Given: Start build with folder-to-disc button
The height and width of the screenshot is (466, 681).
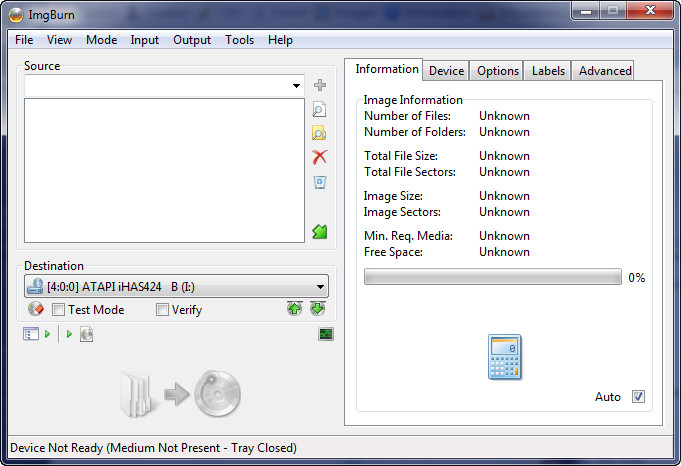Looking at the screenshot, I should (180, 394).
